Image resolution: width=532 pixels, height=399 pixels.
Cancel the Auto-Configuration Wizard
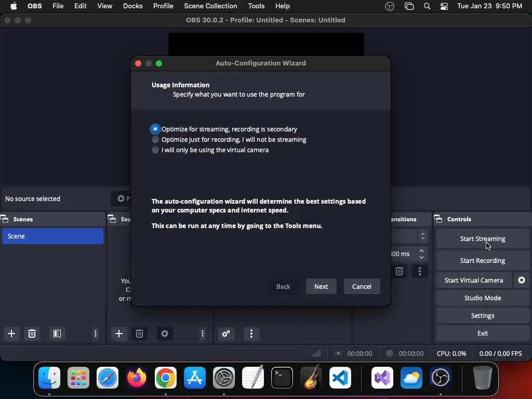click(x=362, y=286)
